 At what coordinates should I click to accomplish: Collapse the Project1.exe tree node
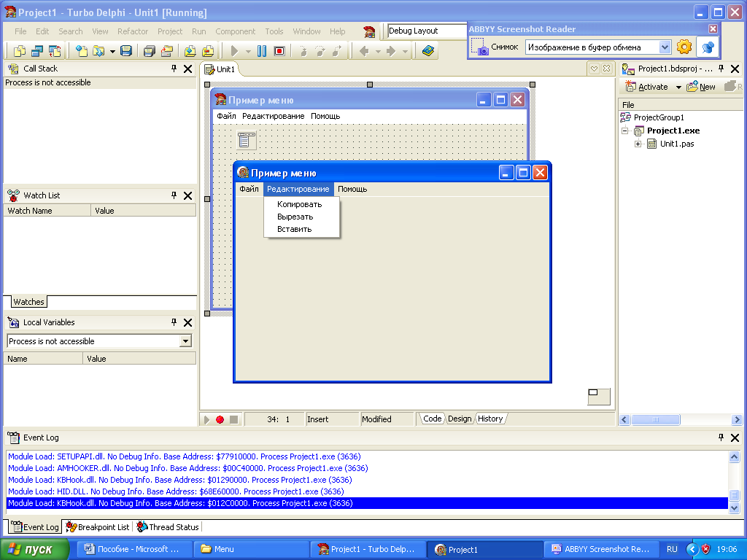(625, 131)
